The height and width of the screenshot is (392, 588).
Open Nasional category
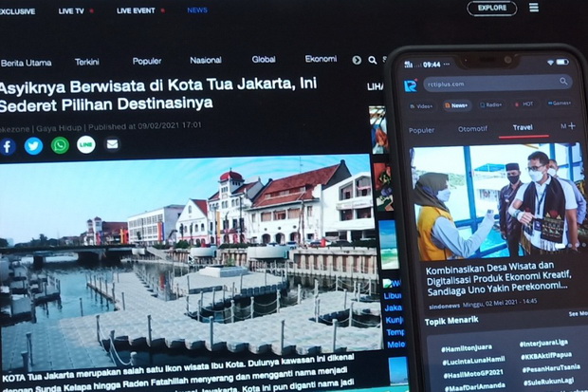206,60
